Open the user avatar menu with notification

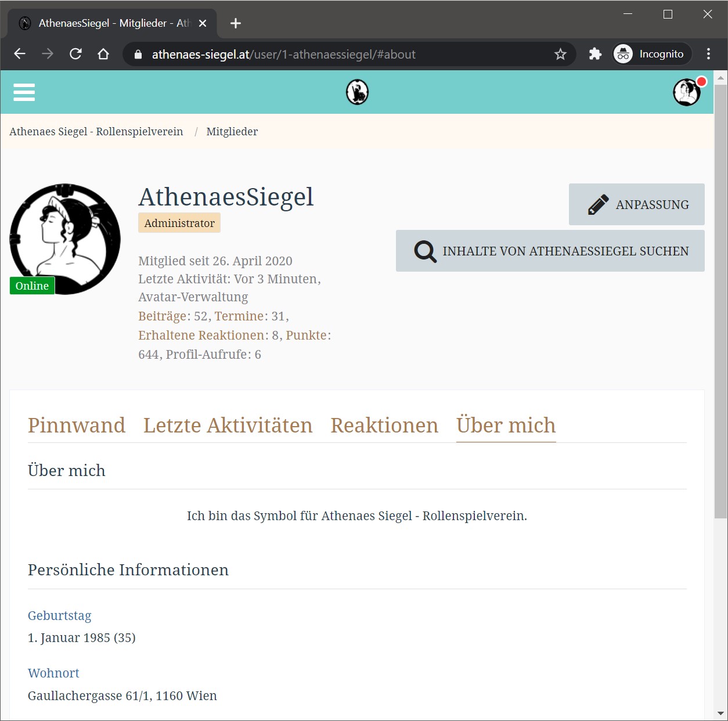pyautogui.click(x=687, y=92)
